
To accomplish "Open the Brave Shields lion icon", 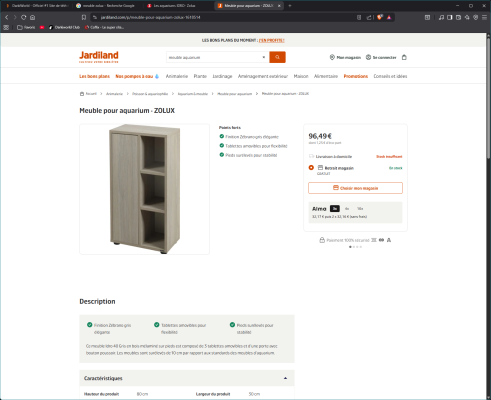I will click(380, 17).
